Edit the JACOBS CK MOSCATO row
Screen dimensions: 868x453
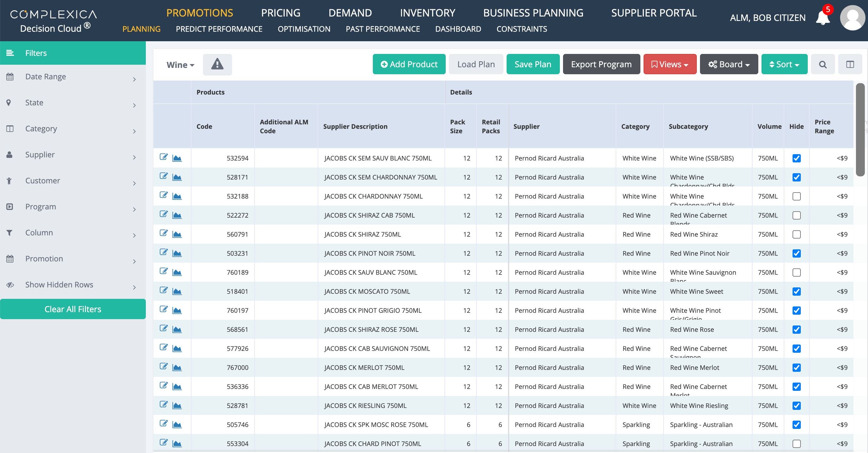coord(164,290)
